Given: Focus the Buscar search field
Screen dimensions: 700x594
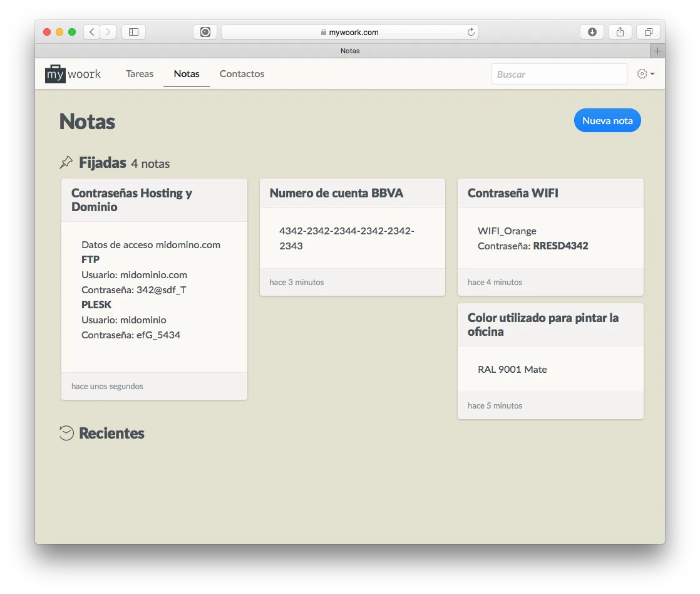Looking at the screenshot, I should point(559,74).
